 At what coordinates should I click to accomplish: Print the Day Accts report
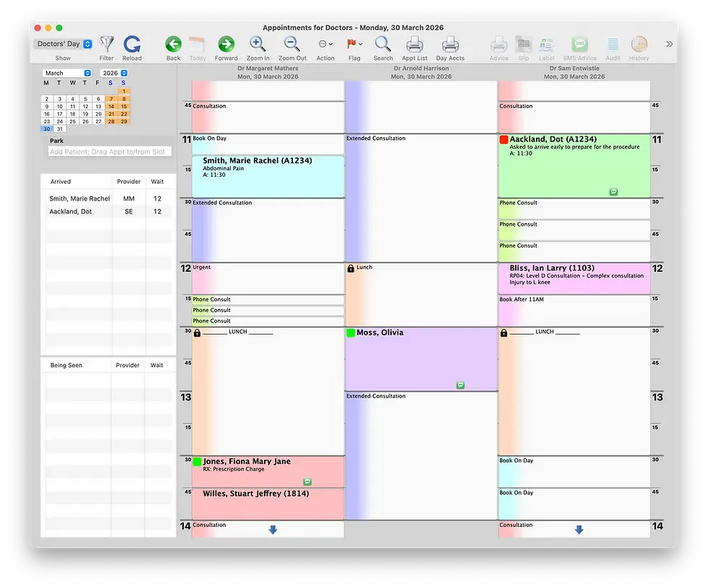click(x=450, y=44)
